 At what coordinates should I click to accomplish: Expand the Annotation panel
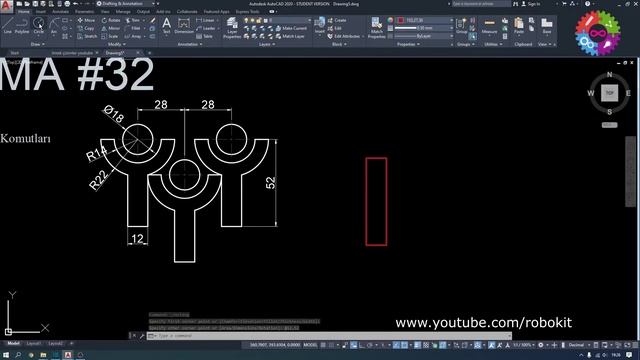(190, 44)
